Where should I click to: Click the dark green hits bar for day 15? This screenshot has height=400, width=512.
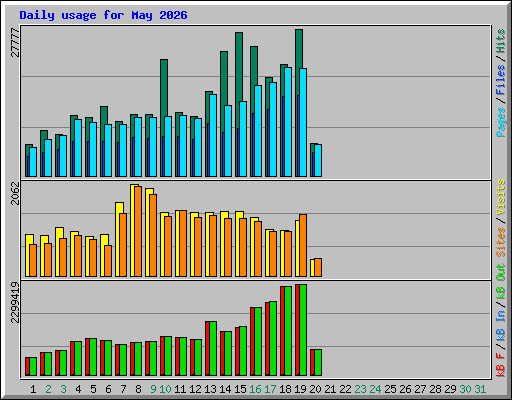click(x=239, y=67)
